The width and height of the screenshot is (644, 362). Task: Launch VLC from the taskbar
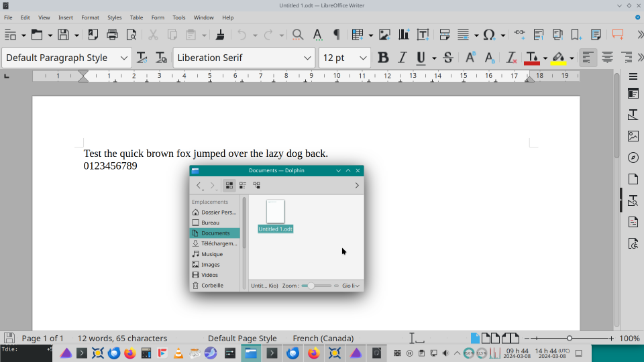click(x=178, y=353)
